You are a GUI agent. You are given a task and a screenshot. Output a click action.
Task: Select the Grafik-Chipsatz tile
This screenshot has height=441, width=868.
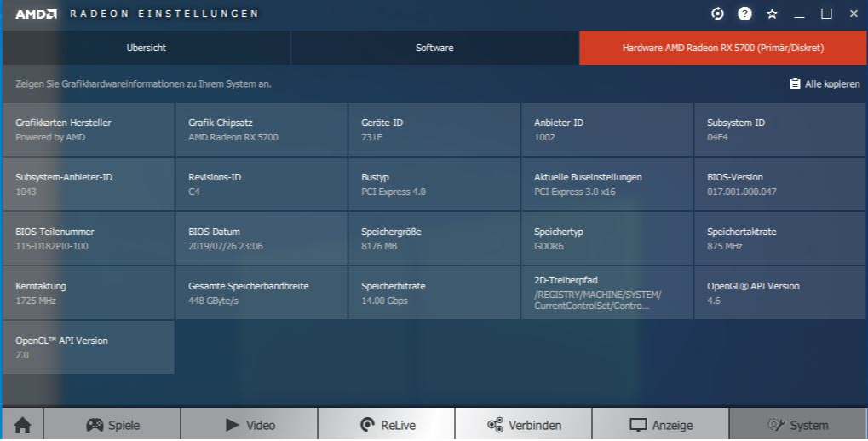point(262,129)
